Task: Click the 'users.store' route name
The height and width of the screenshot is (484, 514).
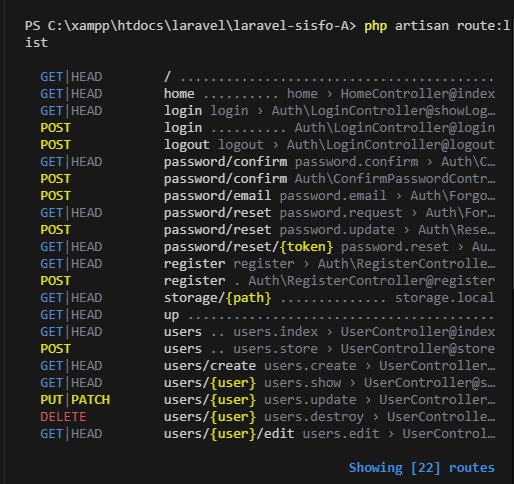Action: coord(275,349)
